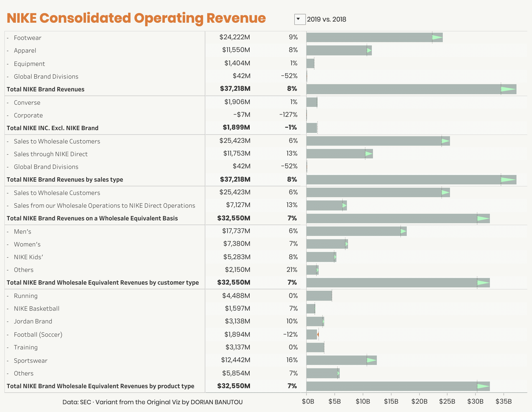The height and width of the screenshot is (412, 532).
Task: Click the $3,138M Jordan Brand value
Action: [237, 321]
